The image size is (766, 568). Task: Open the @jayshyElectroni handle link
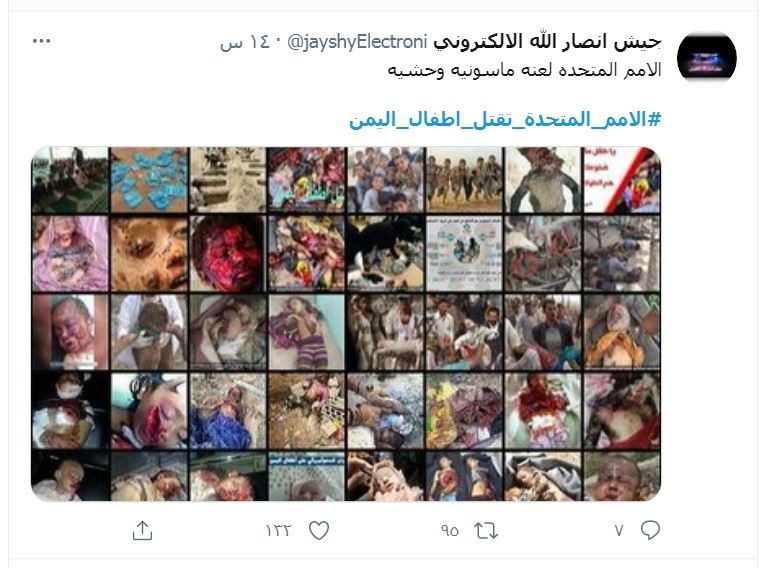click(357, 42)
